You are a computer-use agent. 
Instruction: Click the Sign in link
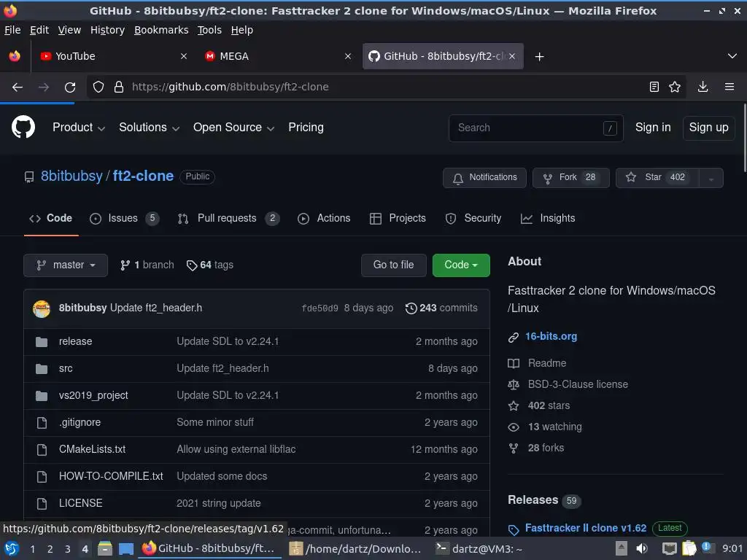pos(653,128)
